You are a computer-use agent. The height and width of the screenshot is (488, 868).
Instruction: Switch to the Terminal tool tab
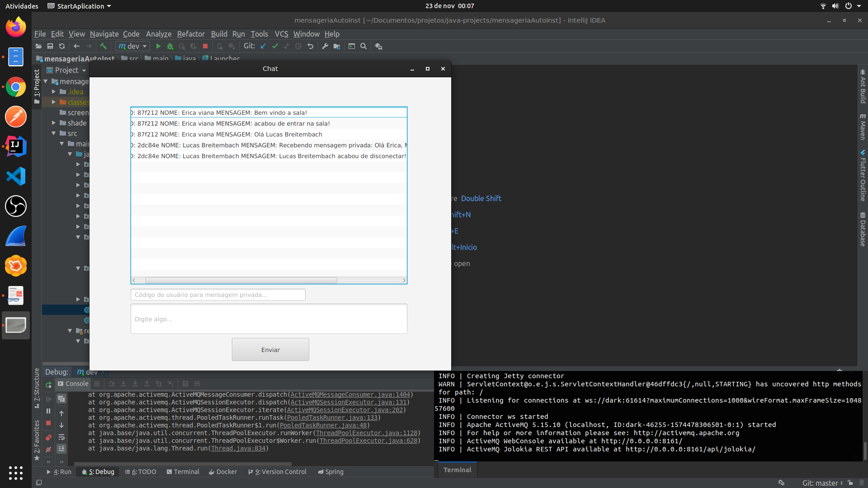pos(183,472)
